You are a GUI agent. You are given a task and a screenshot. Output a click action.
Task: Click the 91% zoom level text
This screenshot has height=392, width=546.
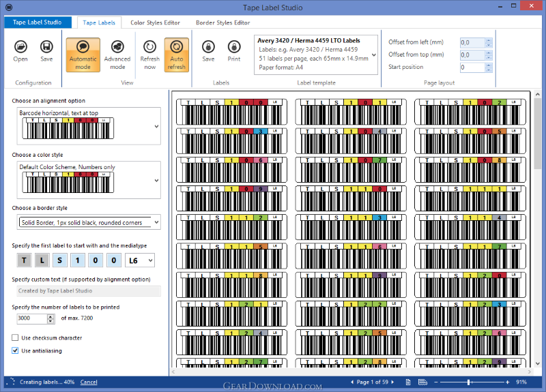coord(521,382)
